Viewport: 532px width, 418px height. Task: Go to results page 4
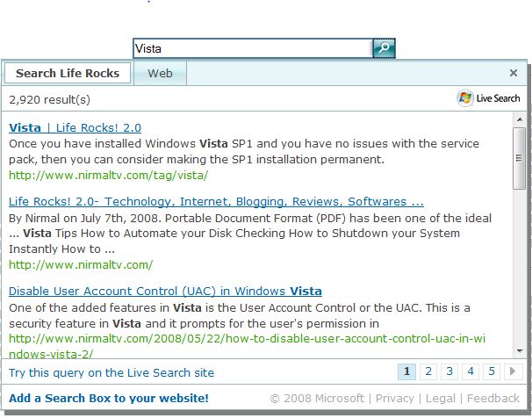[x=471, y=371]
